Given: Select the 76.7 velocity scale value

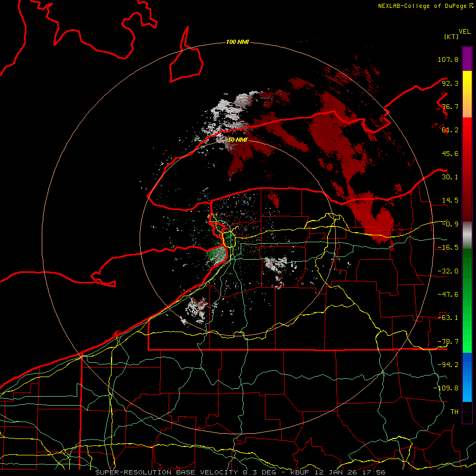Looking at the screenshot, I should tap(450, 106).
